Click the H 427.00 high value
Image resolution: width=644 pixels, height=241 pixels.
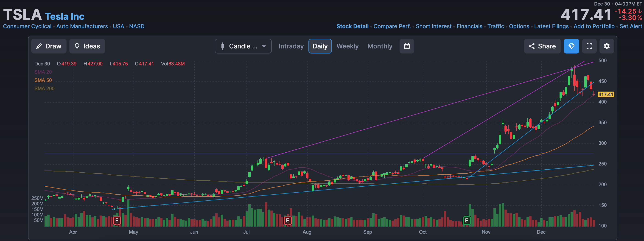pos(93,64)
